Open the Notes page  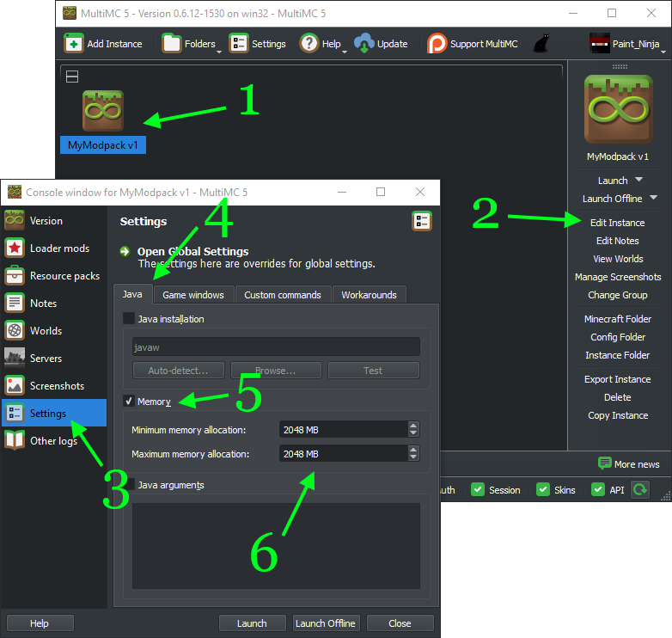click(x=54, y=304)
